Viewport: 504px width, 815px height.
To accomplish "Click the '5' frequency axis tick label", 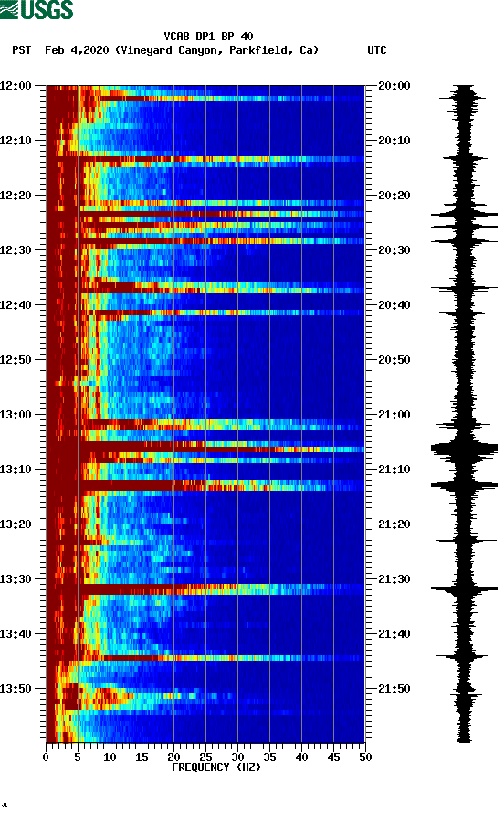I will (78, 757).
